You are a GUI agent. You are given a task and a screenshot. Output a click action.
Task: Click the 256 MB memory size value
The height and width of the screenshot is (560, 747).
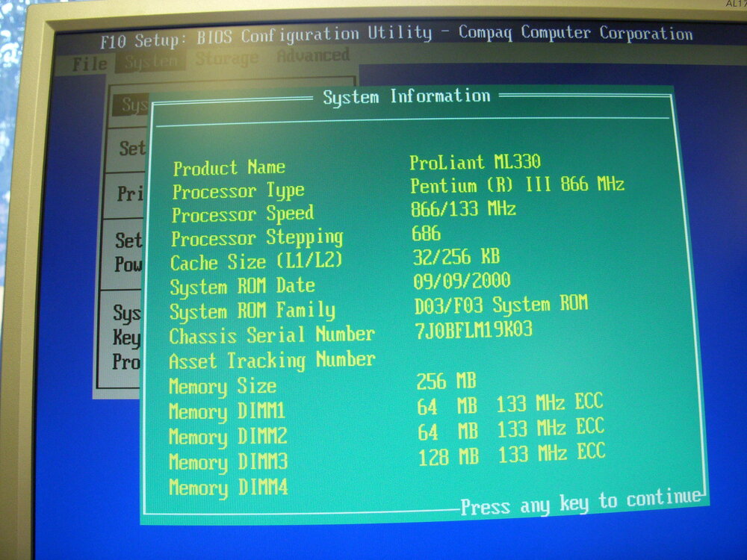pyautogui.click(x=446, y=382)
